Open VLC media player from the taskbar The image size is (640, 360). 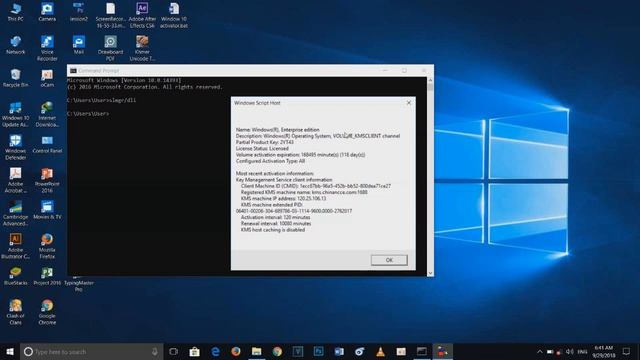(x=380, y=351)
